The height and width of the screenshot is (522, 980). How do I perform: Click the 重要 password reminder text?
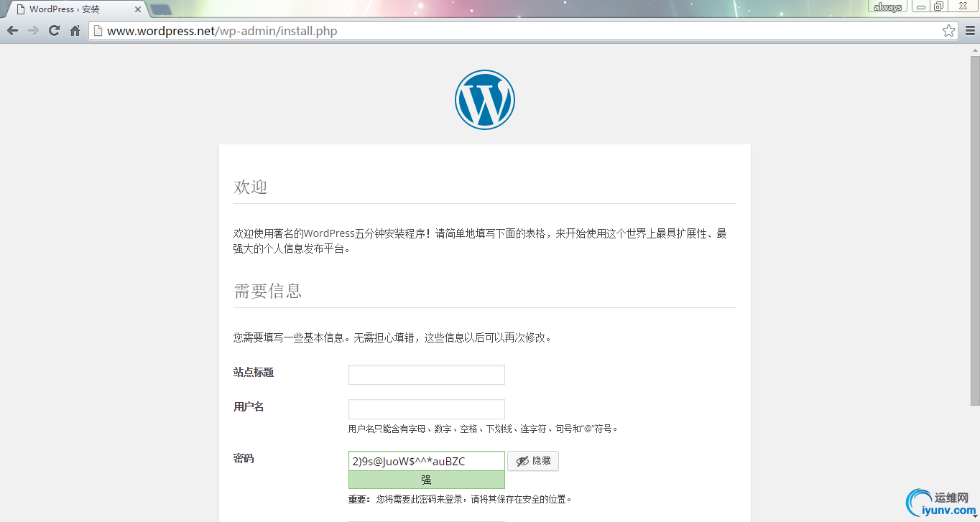460,499
